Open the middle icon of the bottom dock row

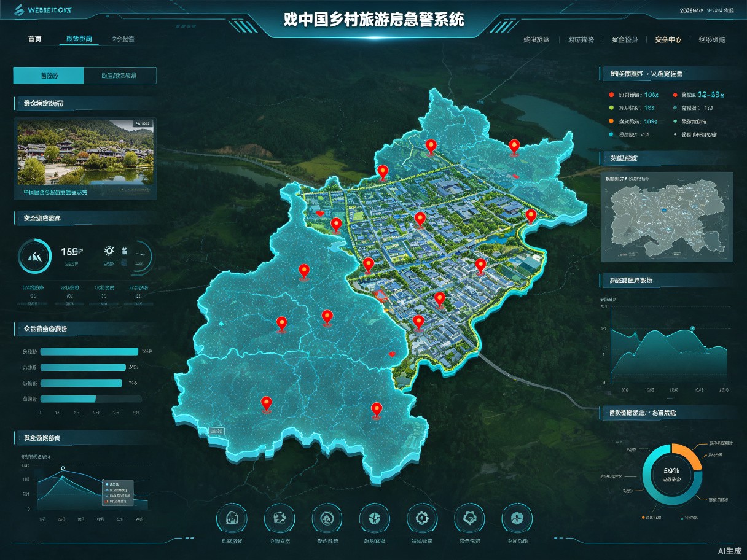click(374, 519)
